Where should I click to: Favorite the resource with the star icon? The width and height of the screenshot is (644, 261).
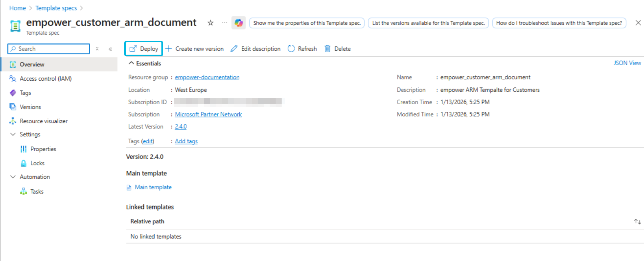click(x=211, y=23)
